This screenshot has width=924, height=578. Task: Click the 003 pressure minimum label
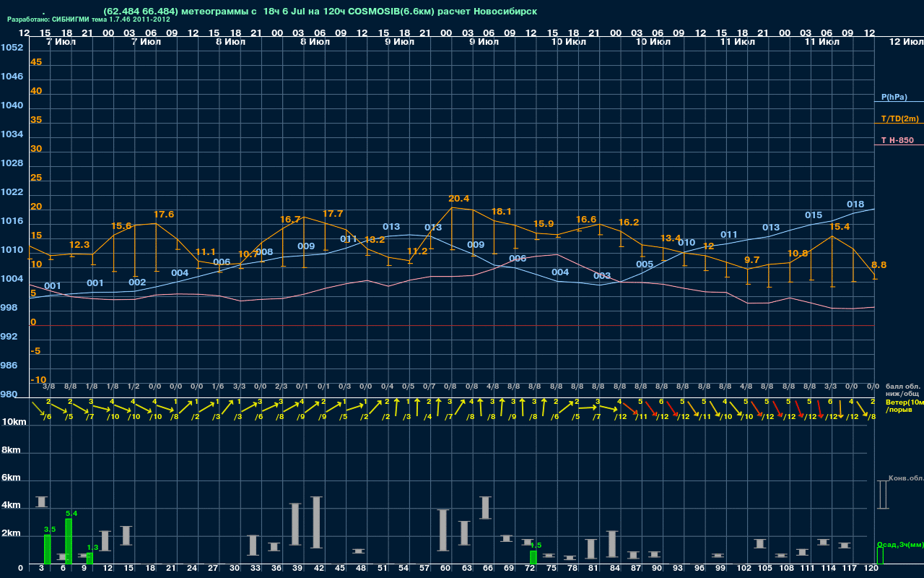click(x=602, y=276)
